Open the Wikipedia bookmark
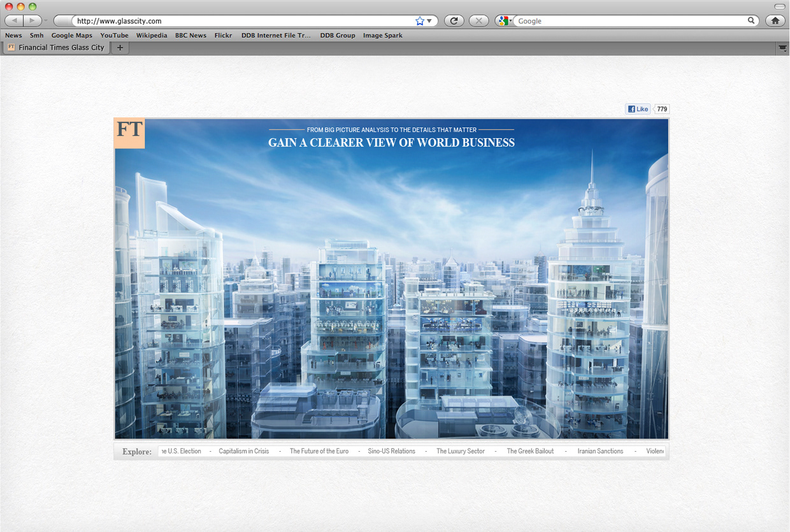Image resolution: width=790 pixels, height=532 pixels. pos(152,36)
